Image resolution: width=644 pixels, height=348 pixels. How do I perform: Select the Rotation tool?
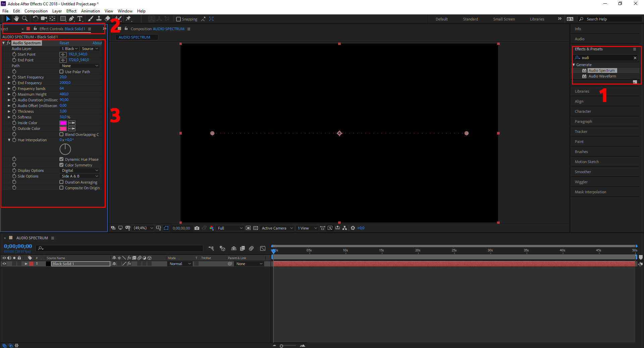(x=35, y=19)
